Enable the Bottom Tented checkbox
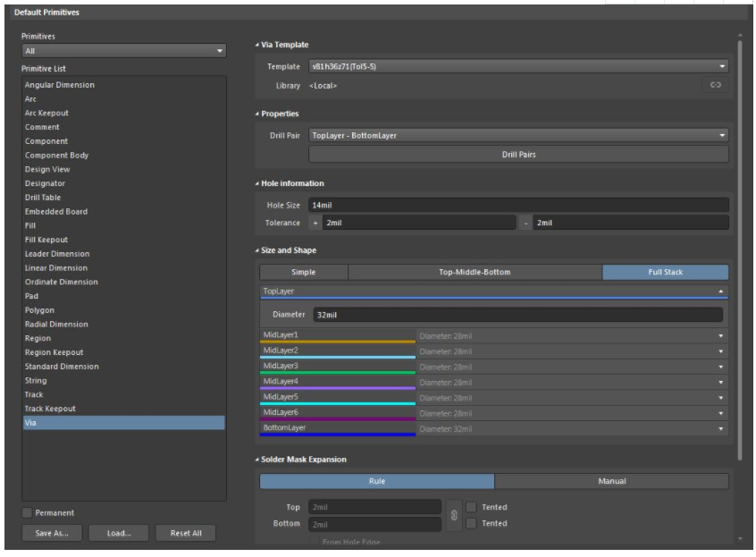Screen dimensions: 756x557 (471, 523)
